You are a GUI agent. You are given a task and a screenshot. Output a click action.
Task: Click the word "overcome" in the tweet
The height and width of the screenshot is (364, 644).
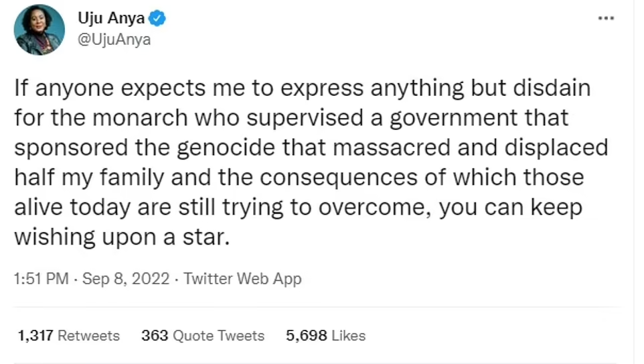click(x=375, y=207)
